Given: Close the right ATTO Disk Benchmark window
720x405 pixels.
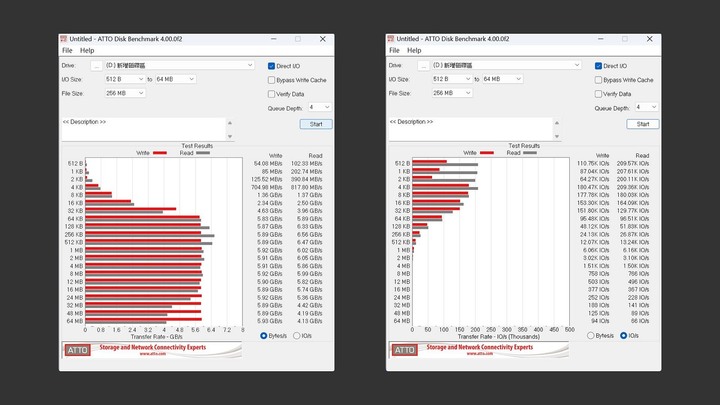Looking at the screenshot, I should click(650, 39).
